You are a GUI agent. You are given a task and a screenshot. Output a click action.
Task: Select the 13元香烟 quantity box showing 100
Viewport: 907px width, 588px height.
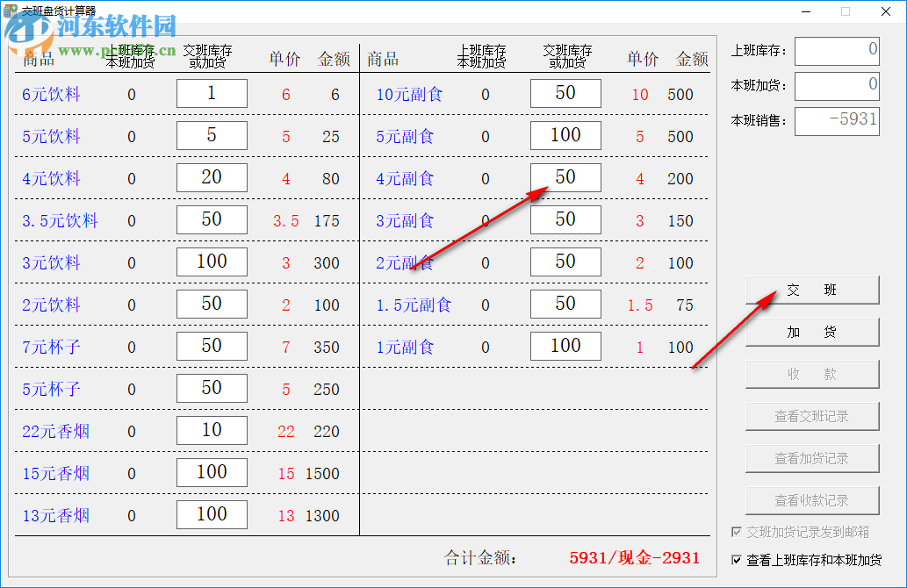point(212,514)
